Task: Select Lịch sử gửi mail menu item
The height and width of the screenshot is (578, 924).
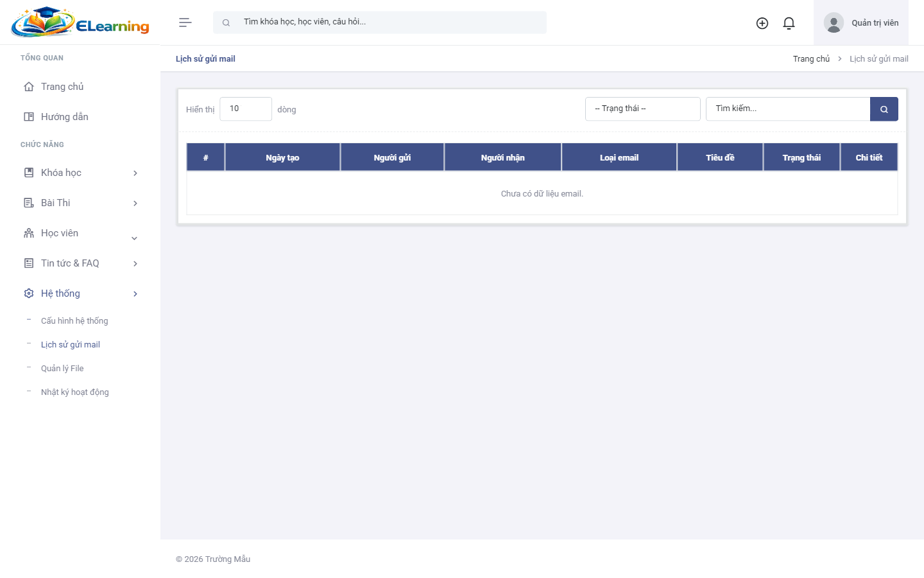Action: click(x=71, y=345)
